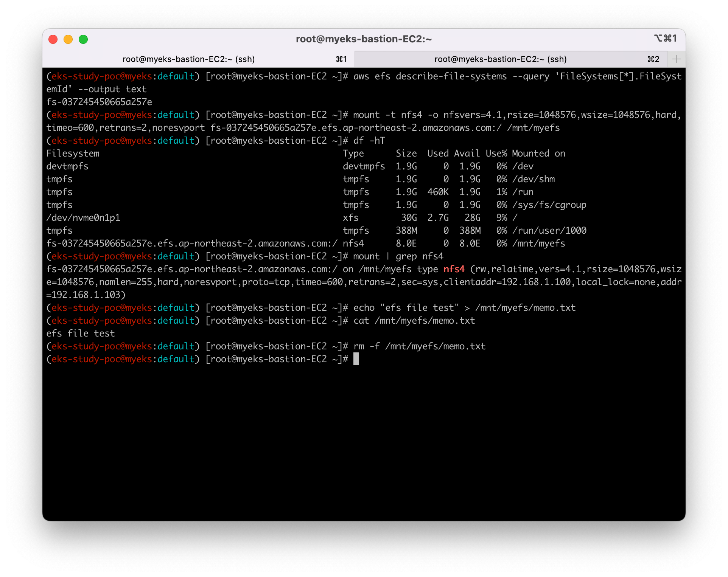Image resolution: width=728 pixels, height=577 pixels.
Task: Click the 'cat /mnt/myefs/memo.txt' command
Action: (x=414, y=321)
